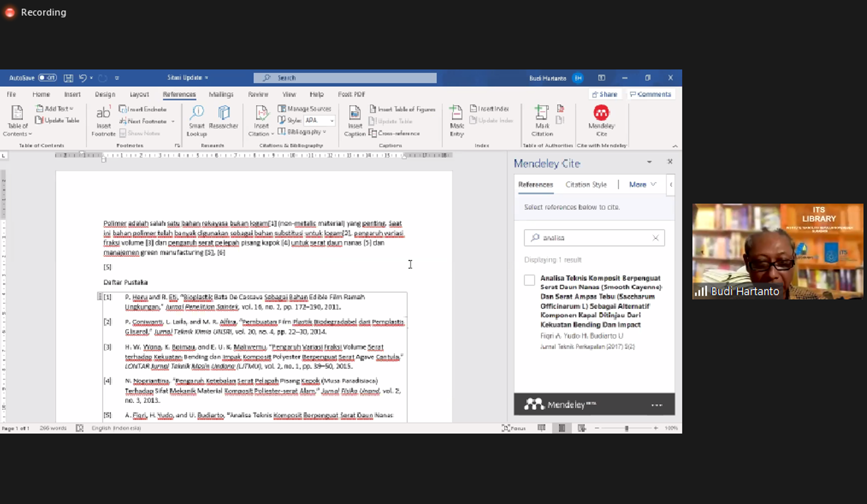Adjust the zoom slider handle

click(x=627, y=428)
